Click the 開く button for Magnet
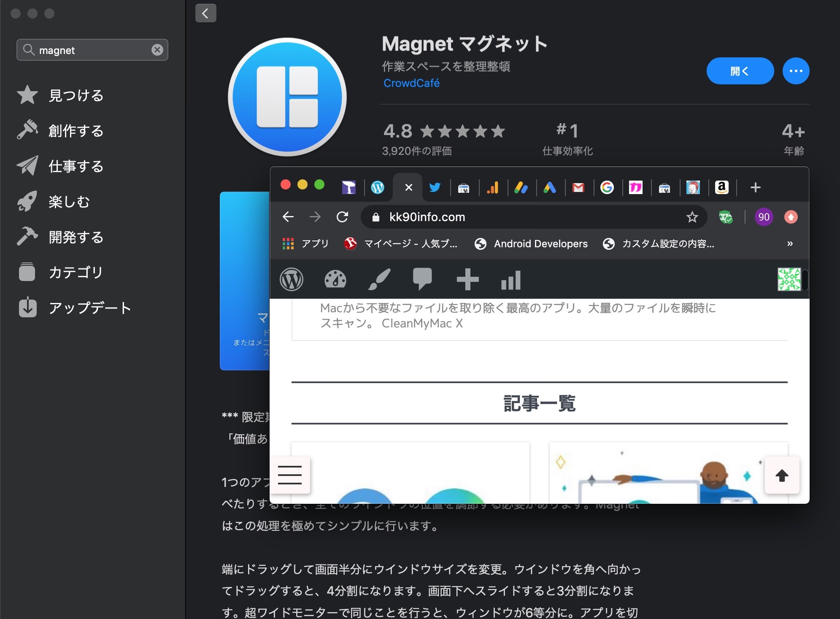Viewport: 840px width, 619px height. point(740,71)
